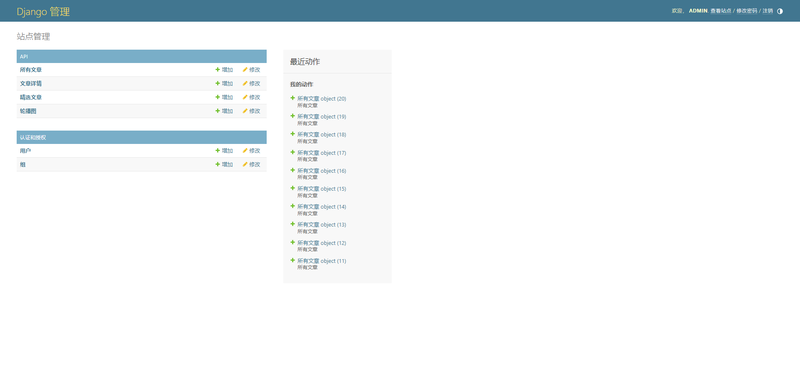This screenshot has height=388, width=800.
Task: Open recent action 所有文章 object (15)
Action: 321,189
